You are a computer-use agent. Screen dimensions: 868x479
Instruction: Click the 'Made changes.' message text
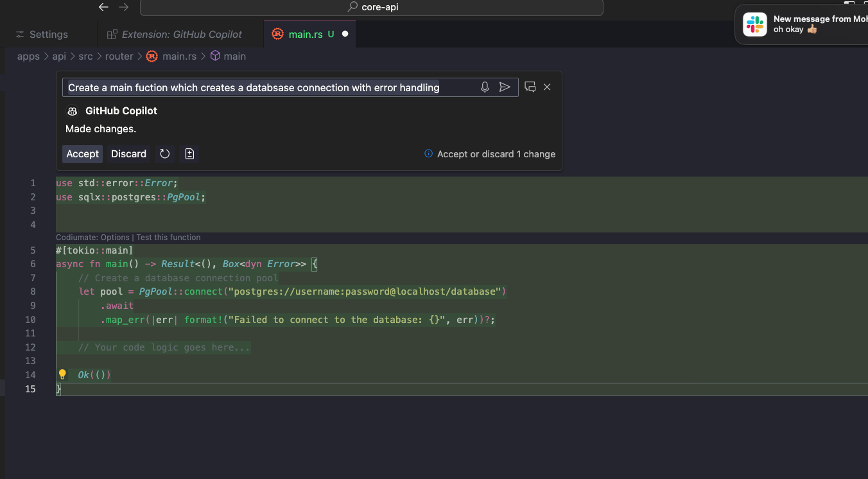(x=101, y=129)
